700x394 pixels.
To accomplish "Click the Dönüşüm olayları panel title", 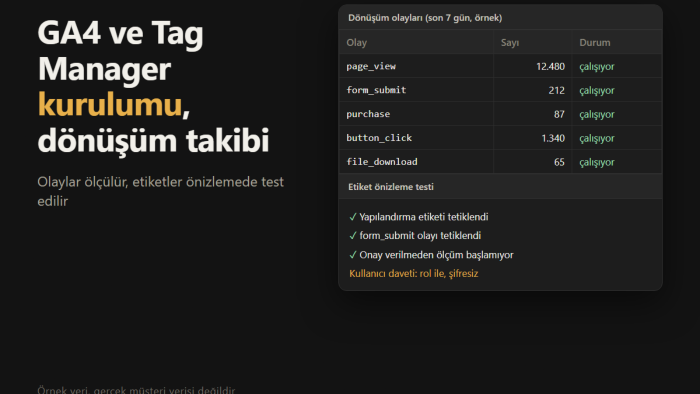I will (425, 18).
